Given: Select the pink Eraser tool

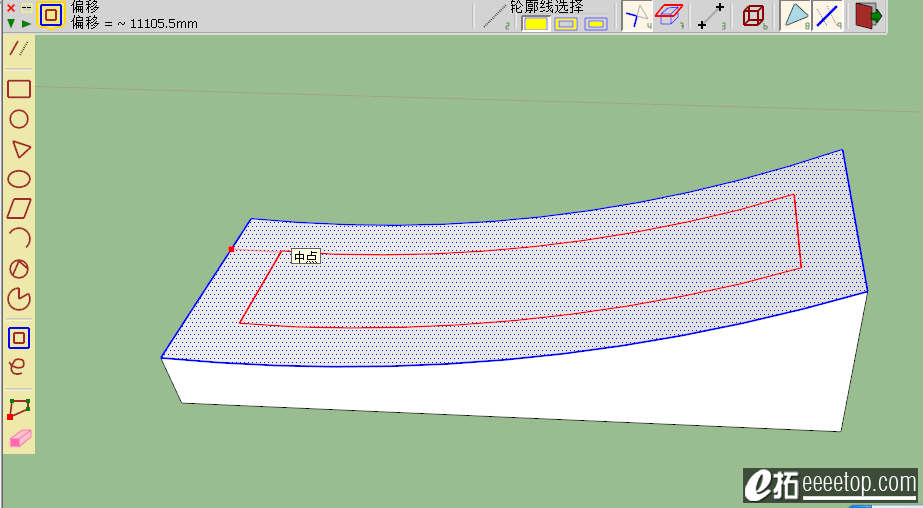Looking at the screenshot, I should click(x=20, y=438).
